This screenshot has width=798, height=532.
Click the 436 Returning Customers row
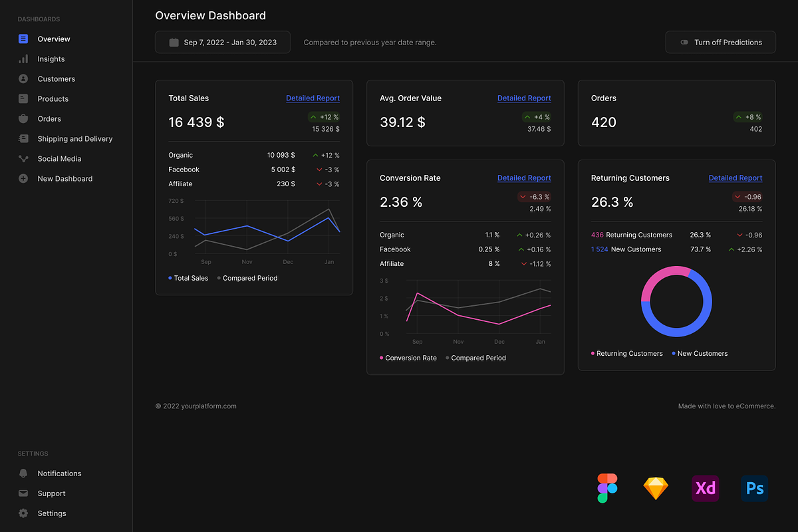pyautogui.click(x=677, y=235)
